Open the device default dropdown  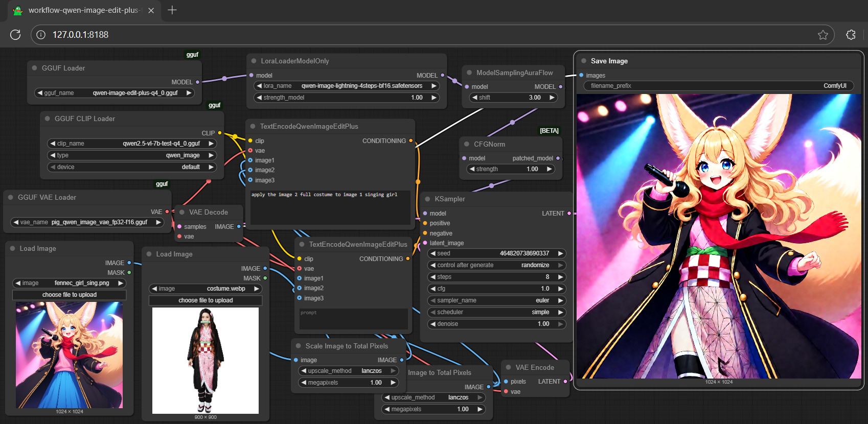[132, 167]
